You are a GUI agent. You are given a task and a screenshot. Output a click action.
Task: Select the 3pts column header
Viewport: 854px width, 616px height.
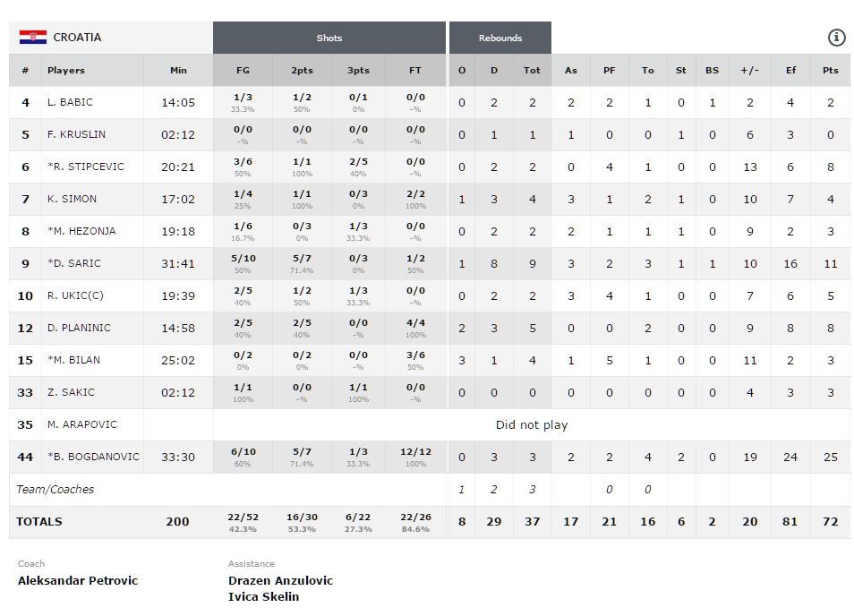357,70
